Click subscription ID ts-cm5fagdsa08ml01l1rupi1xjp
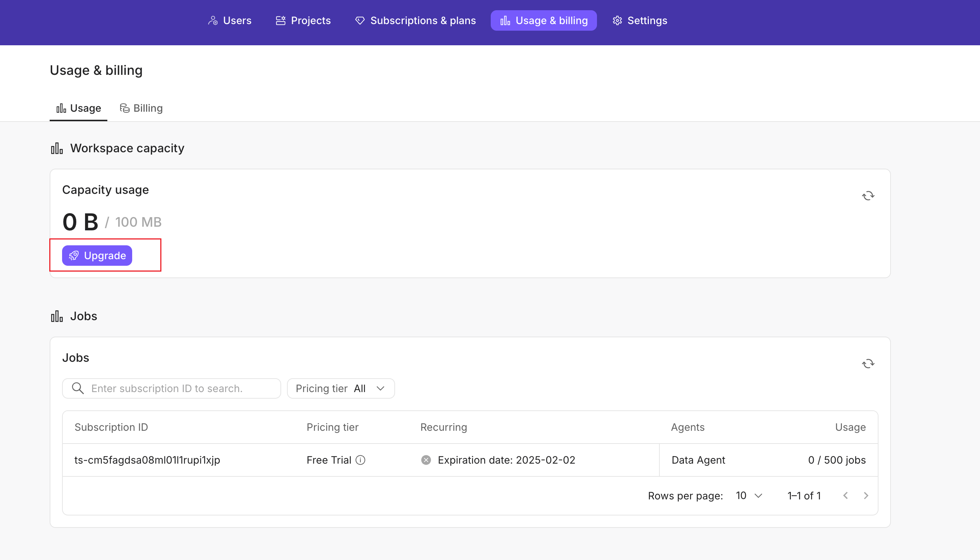Screen dimensions: 980x560 coord(147,460)
